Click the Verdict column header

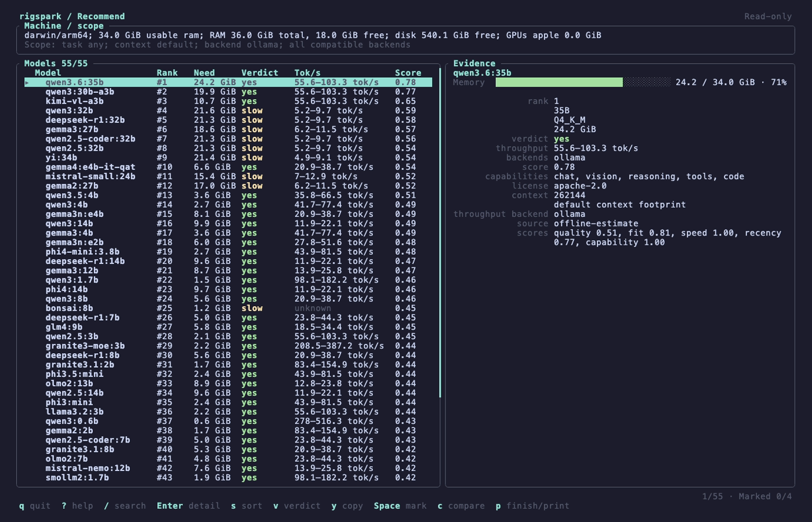(x=260, y=73)
